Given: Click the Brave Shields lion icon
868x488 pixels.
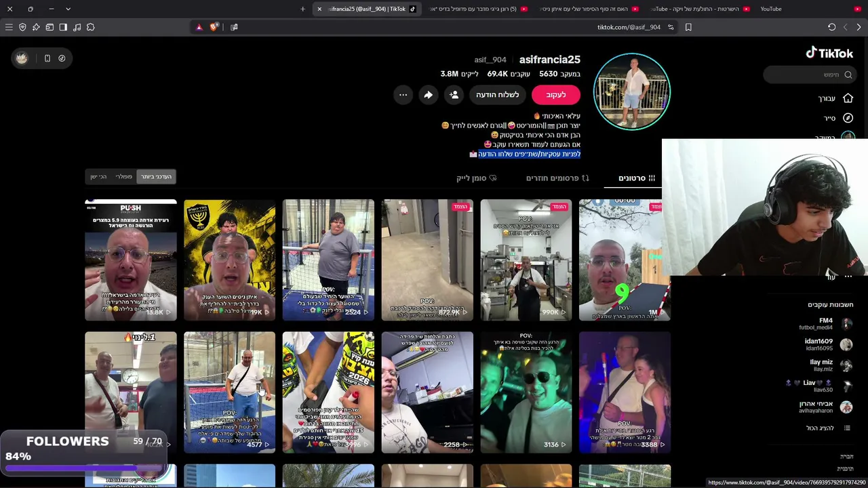Looking at the screenshot, I should click(x=214, y=27).
